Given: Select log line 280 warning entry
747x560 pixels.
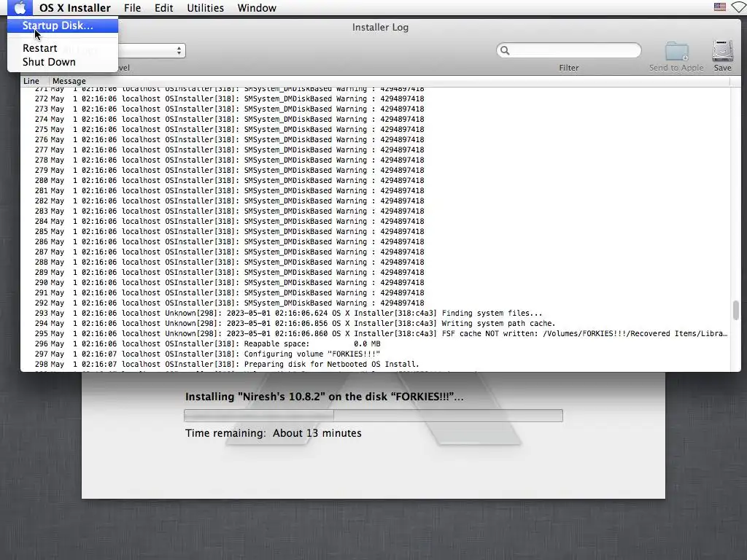Looking at the screenshot, I should coord(376,181).
